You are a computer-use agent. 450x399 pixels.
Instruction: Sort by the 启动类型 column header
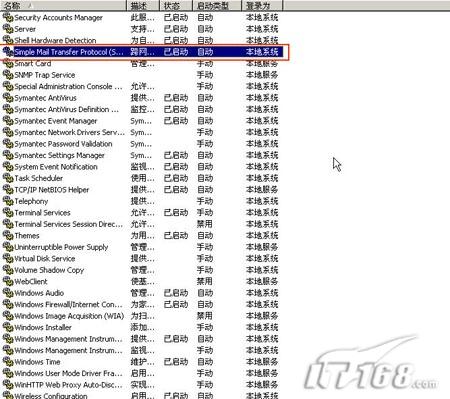217,5
